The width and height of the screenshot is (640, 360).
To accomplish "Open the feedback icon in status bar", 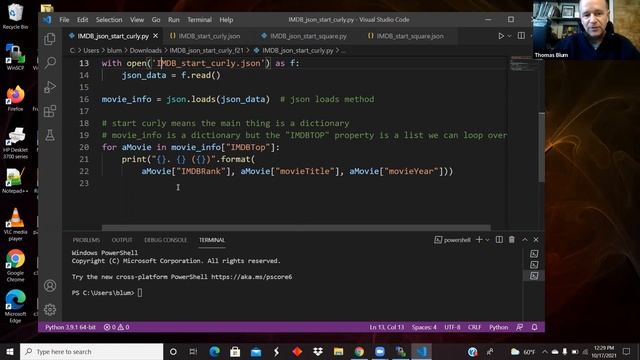I will point(520,327).
